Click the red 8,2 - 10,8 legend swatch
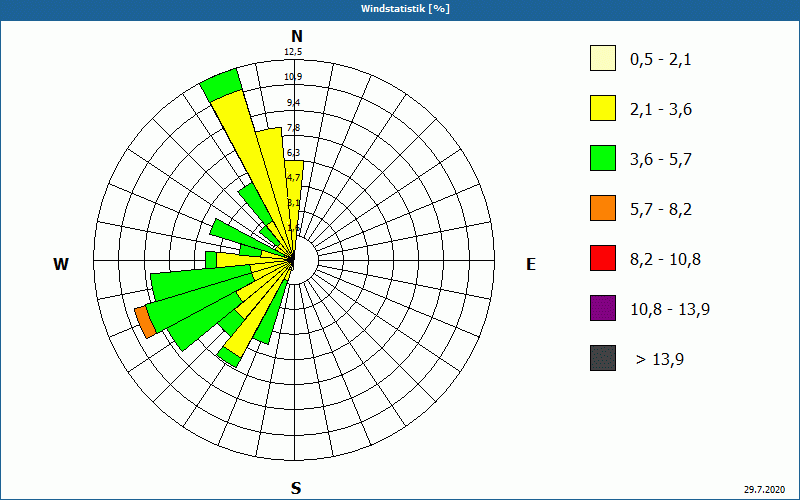Image resolution: width=800 pixels, height=500 pixels. [603, 258]
